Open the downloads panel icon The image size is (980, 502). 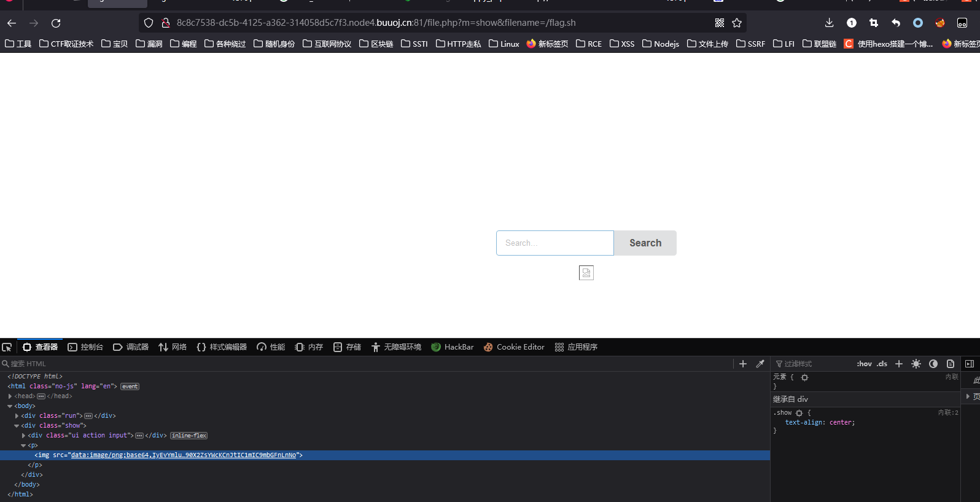click(x=829, y=23)
